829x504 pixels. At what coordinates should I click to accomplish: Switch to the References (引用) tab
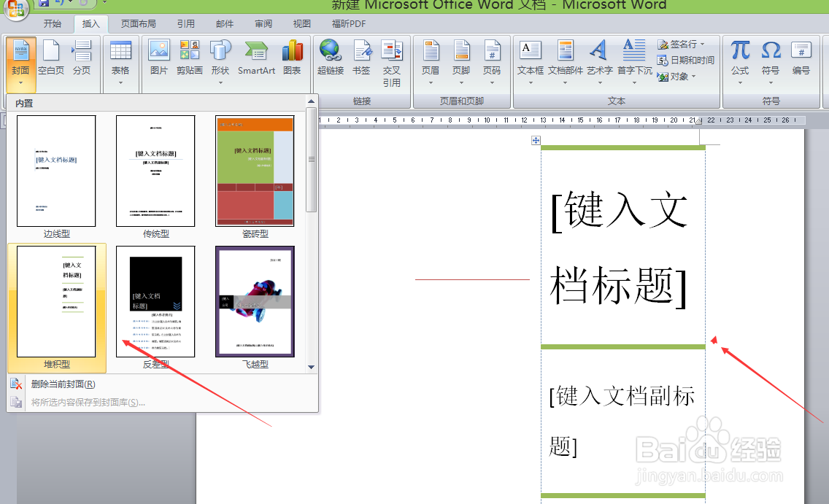tap(185, 24)
